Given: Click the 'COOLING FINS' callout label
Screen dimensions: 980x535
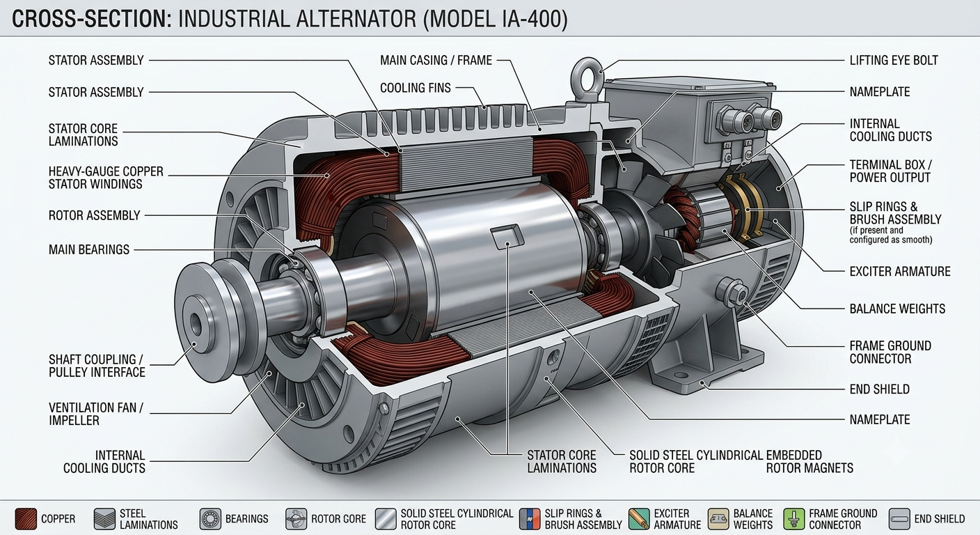Looking at the screenshot, I should 416,88.
